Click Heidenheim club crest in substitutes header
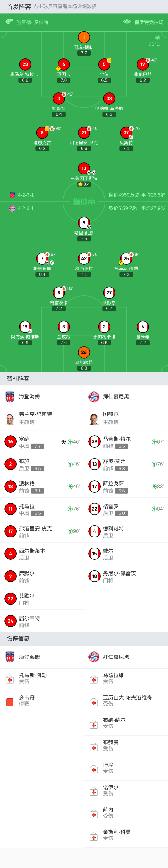The width and height of the screenshot is (168, 868). [x=10, y=397]
